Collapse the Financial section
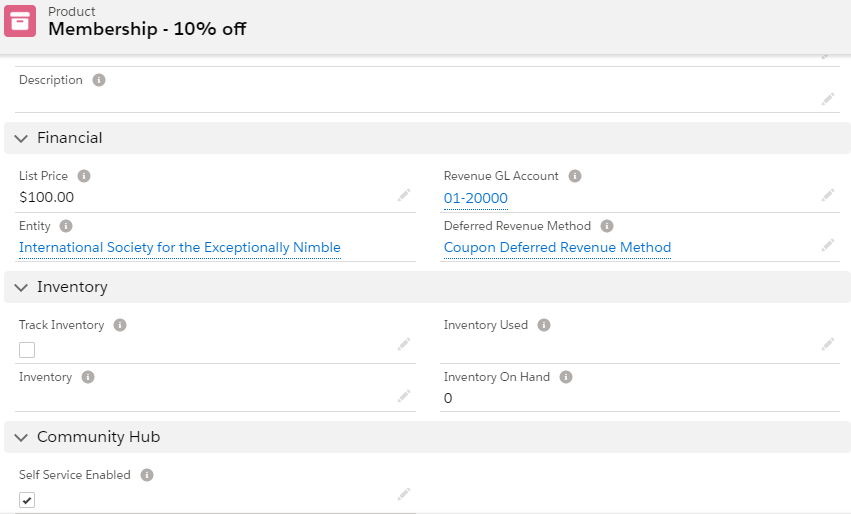 pos(21,138)
